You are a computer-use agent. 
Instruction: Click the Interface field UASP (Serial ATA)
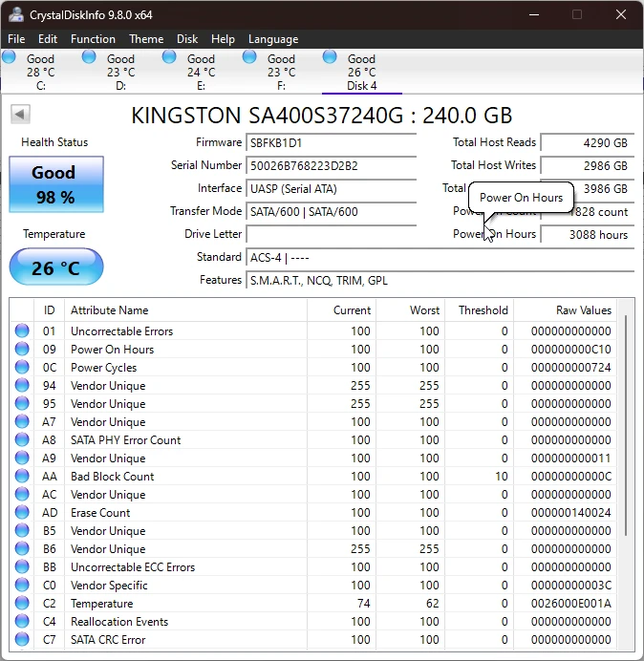click(331, 188)
